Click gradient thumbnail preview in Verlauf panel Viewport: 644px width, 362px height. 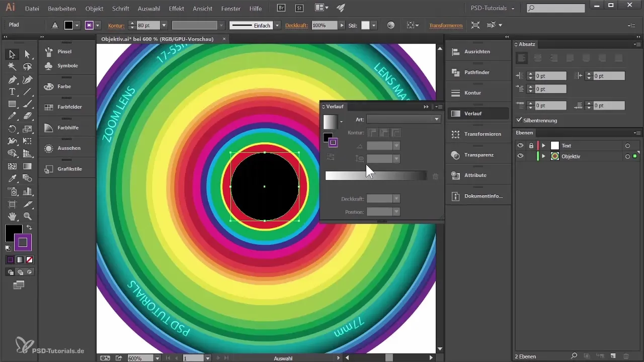pos(331,121)
